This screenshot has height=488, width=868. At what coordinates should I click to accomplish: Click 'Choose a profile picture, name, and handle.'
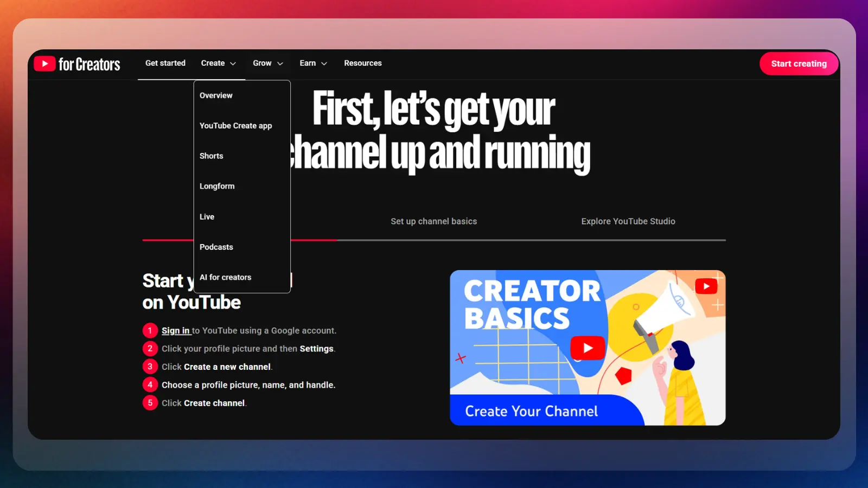(x=248, y=385)
